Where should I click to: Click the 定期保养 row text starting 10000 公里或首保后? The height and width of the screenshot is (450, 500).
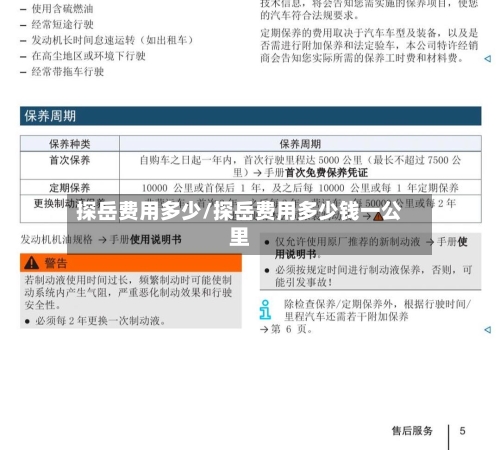(300, 188)
